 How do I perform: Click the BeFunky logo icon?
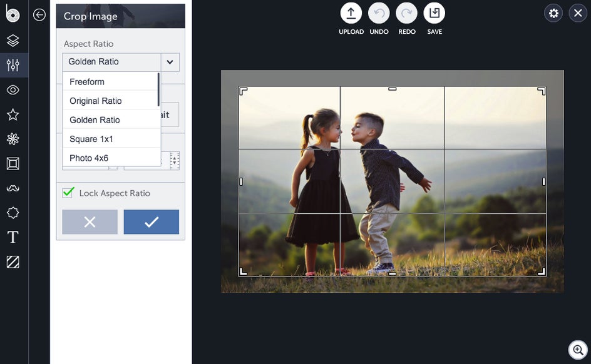coord(13,13)
